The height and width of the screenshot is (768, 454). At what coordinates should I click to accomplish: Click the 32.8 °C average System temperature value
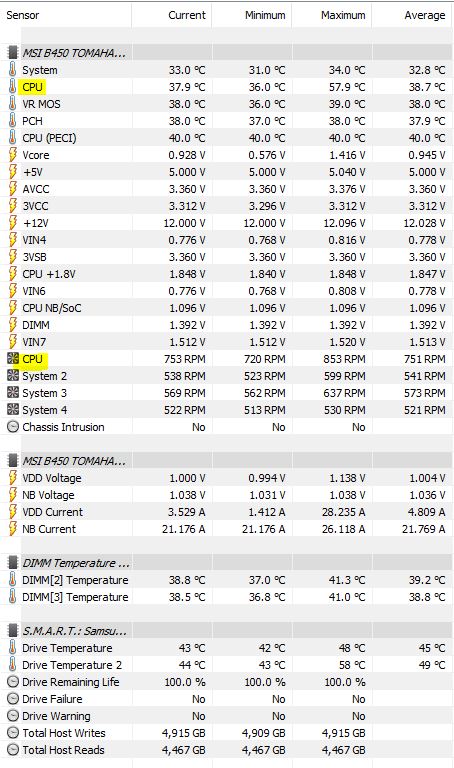pos(427,70)
